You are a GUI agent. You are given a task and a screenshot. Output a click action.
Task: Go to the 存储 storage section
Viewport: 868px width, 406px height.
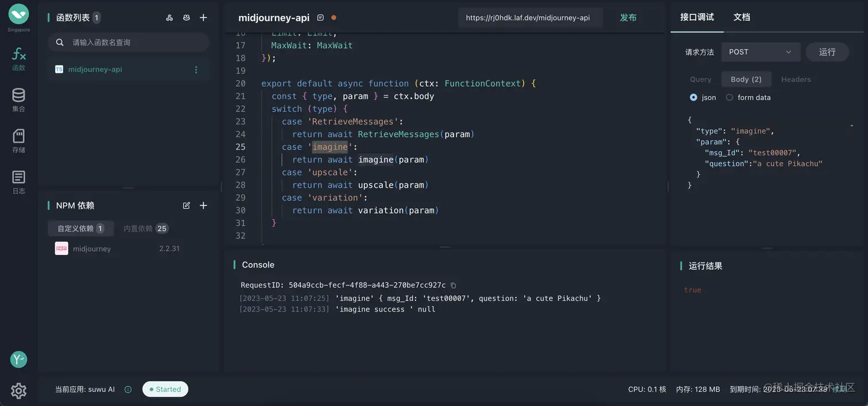[19, 141]
